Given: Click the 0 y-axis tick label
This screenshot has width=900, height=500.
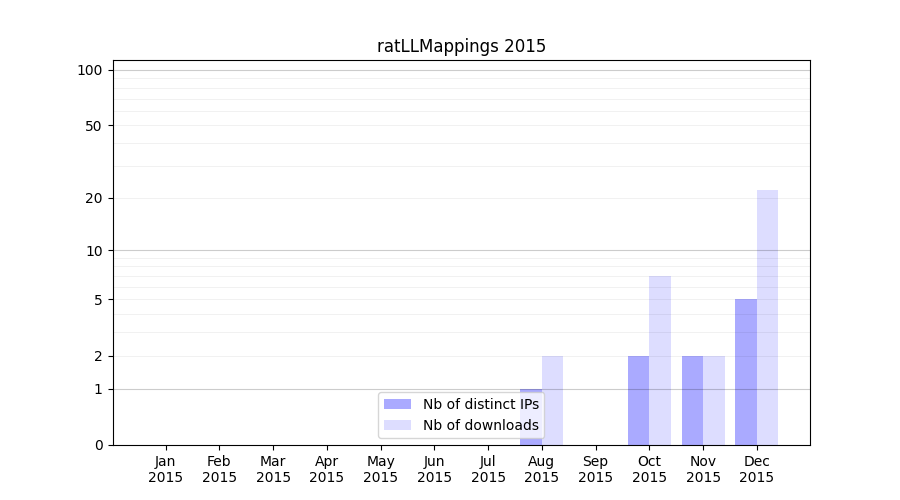Looking at the screenshot, I should (98, 445).
